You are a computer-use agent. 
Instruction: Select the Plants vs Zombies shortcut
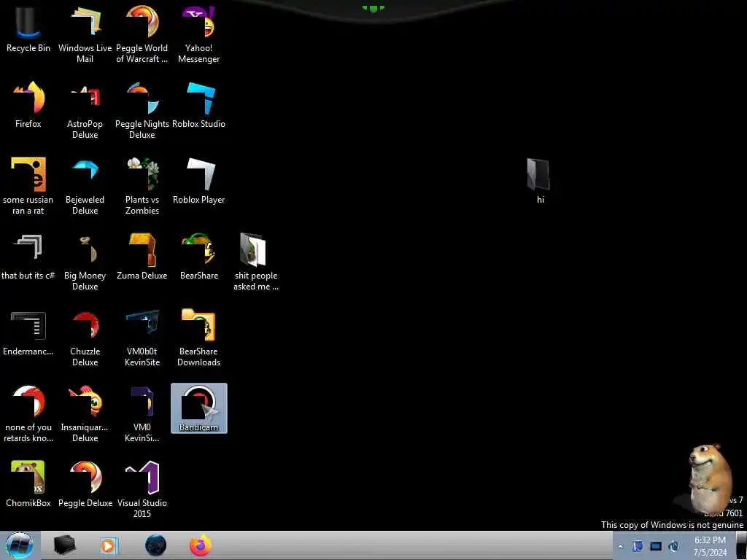[142, 186]
